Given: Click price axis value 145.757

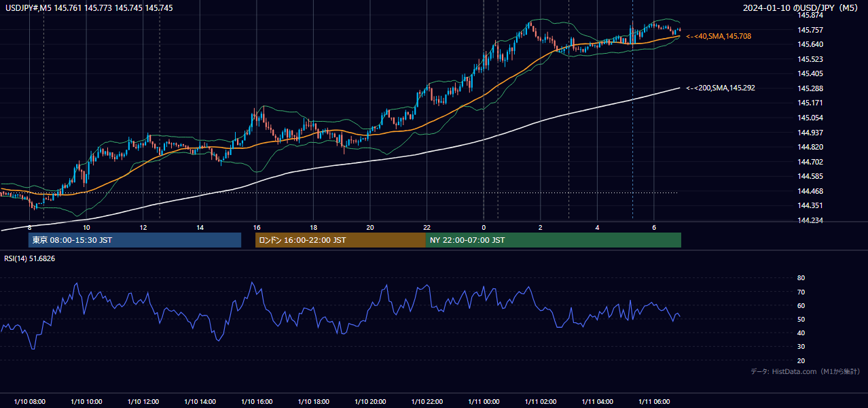Looking at the screenshot, I should [x=810, y=30].
